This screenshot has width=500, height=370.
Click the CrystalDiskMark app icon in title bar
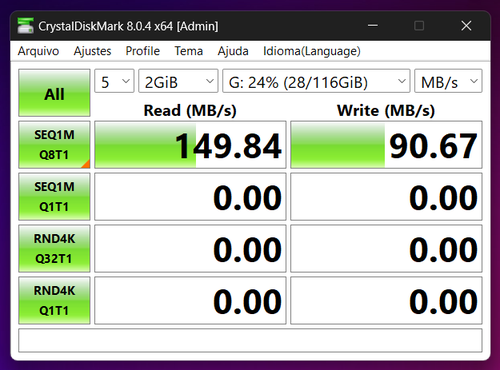(x=25, y=26)
